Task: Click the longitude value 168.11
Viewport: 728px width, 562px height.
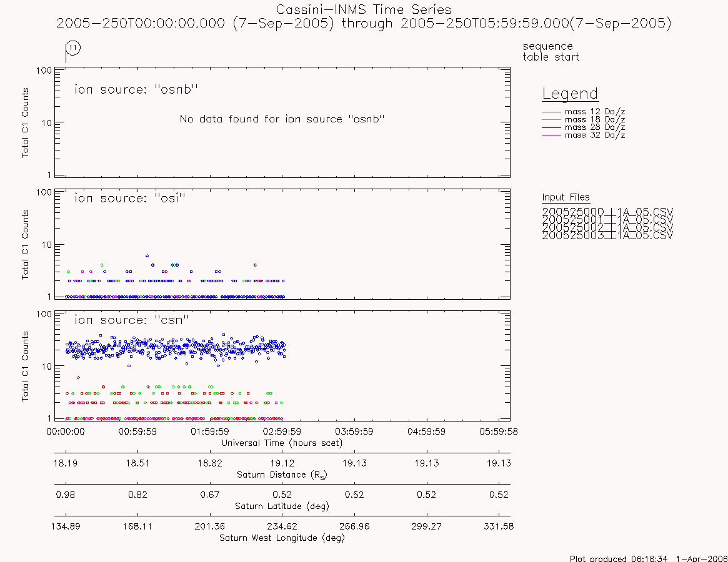Action: tap(137, 526)
